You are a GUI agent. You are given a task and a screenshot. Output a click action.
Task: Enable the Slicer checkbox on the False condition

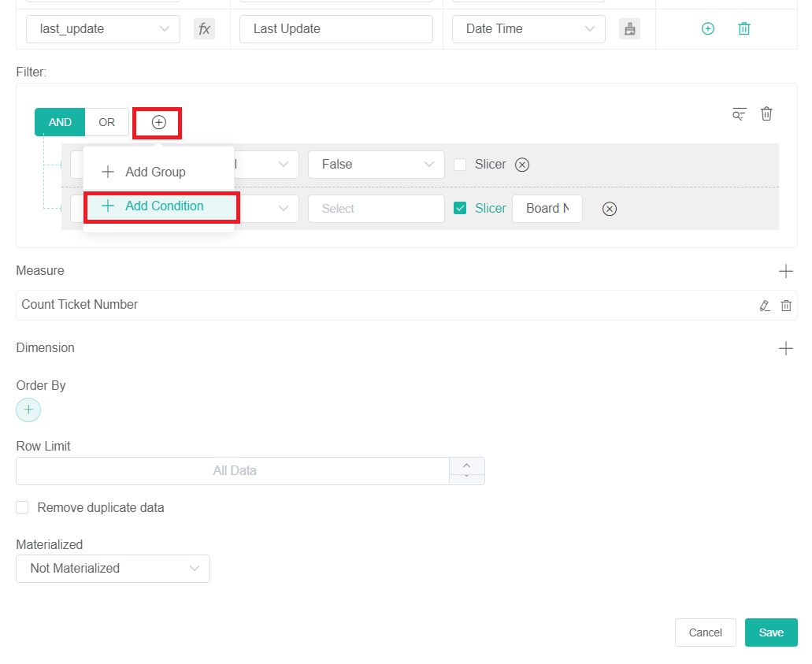click(462, 165)
